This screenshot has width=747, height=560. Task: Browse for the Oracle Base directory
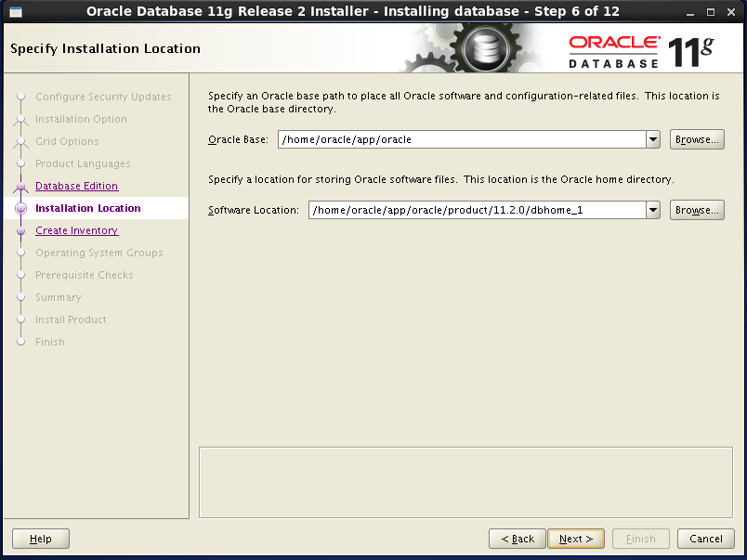pyautogui.click(x=696, y=139)
